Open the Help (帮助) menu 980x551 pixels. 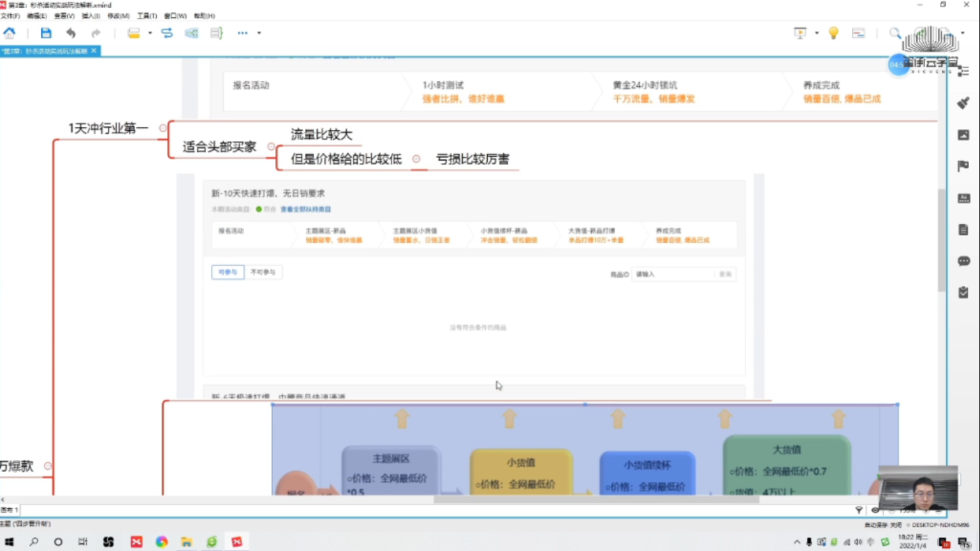pyautogui.click(x=204, y=15)
